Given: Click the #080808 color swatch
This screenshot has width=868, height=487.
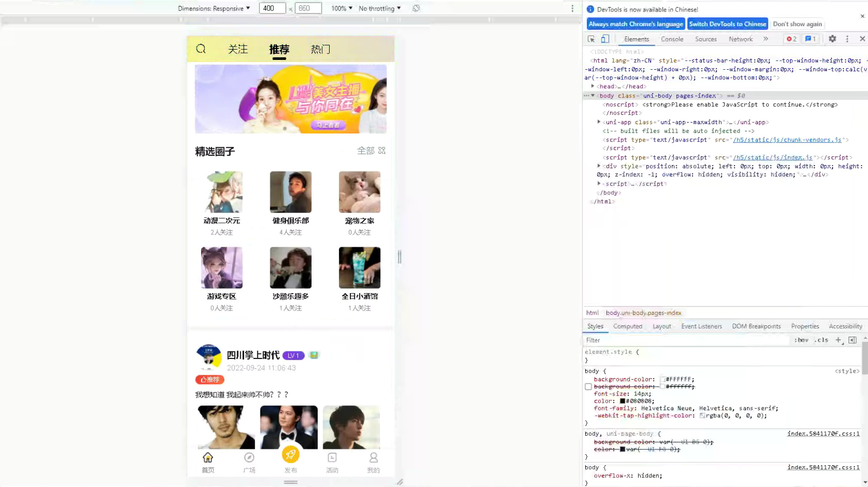Looking at the screenshot, I should 622,401.
